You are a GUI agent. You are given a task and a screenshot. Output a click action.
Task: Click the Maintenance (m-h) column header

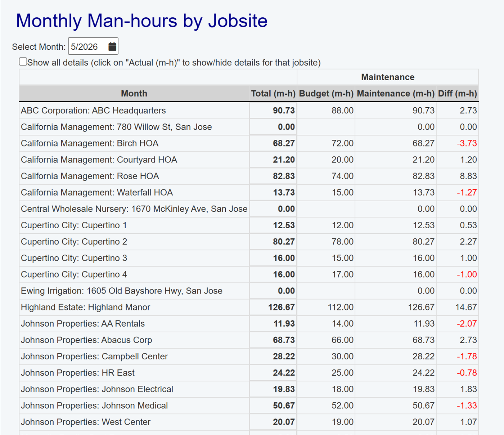[x=396, y=94]
